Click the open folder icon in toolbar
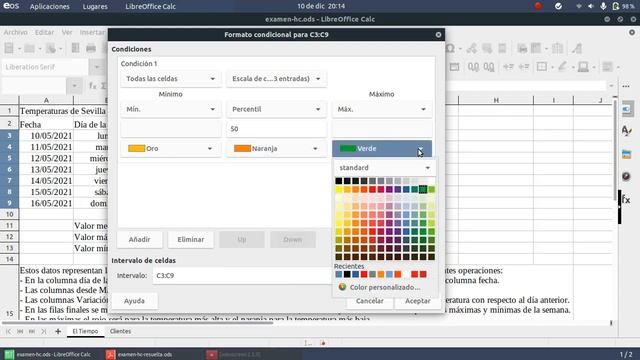Image resolution: width=640 pixels, height=360 pixels. pyautogui.click(x=29, y=49)
